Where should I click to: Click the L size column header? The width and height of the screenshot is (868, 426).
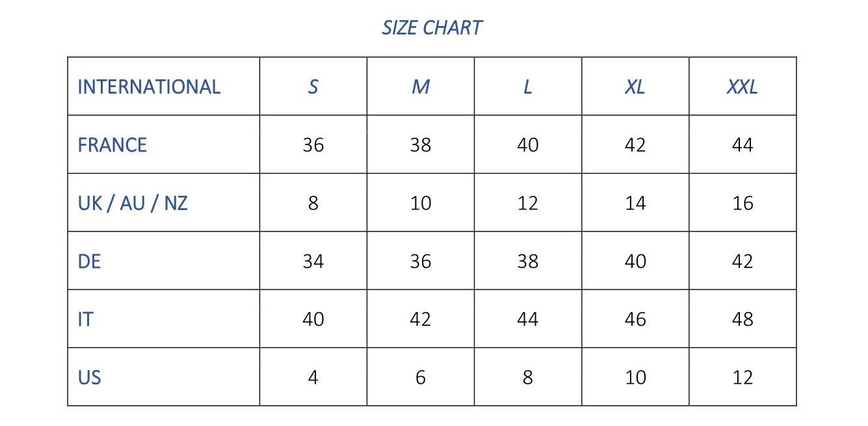coord(528,87)
